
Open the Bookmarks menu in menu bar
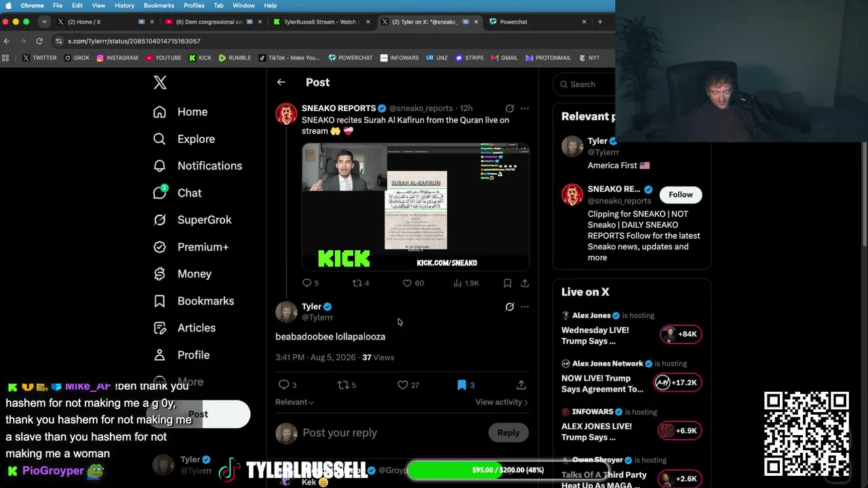[159, 5]
